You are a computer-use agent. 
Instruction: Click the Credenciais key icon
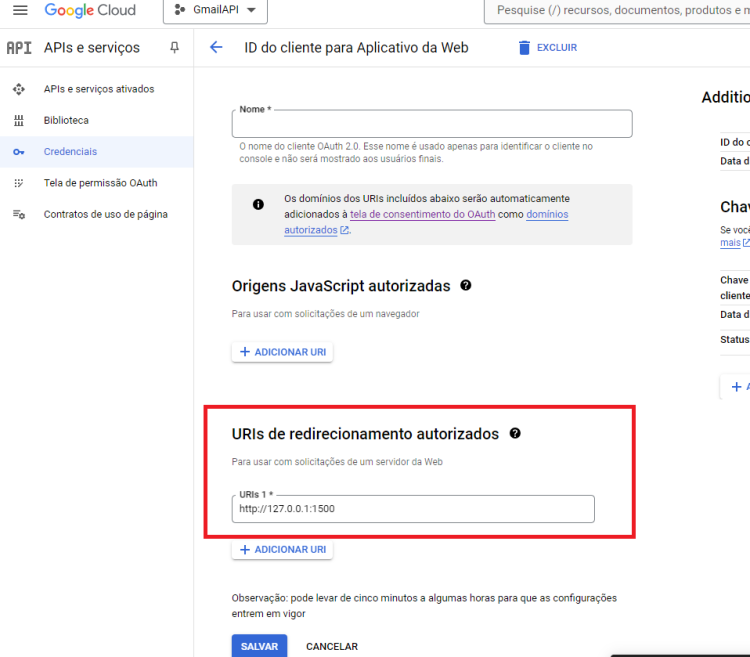[19, 152]
